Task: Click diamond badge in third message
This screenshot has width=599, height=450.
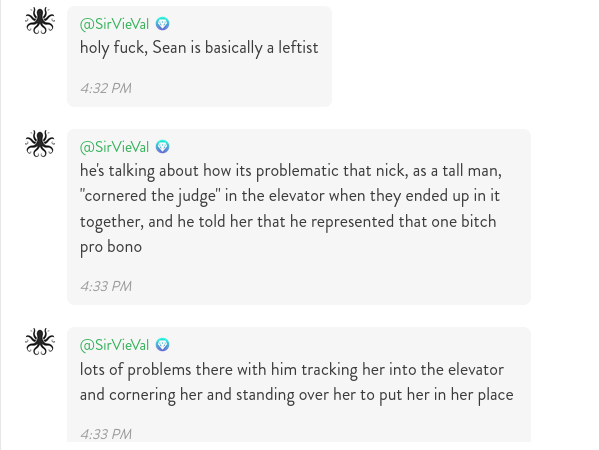Action: coord(162,345)
